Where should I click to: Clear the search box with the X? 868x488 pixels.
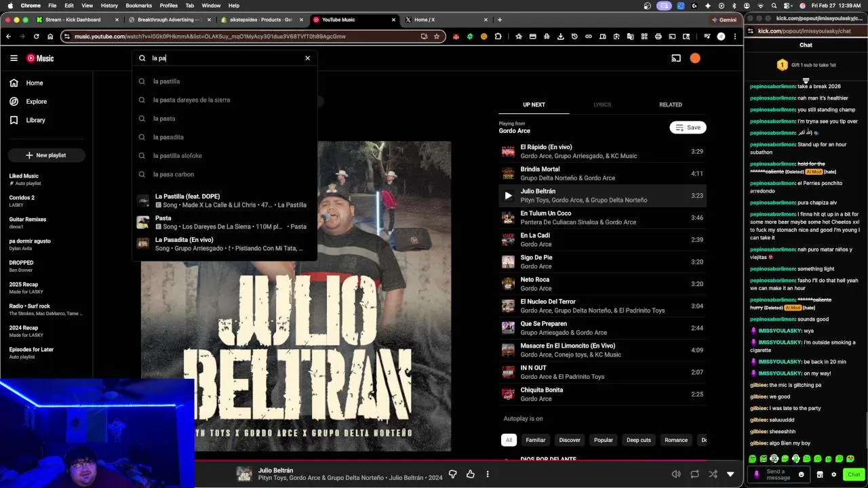(307, 58)
